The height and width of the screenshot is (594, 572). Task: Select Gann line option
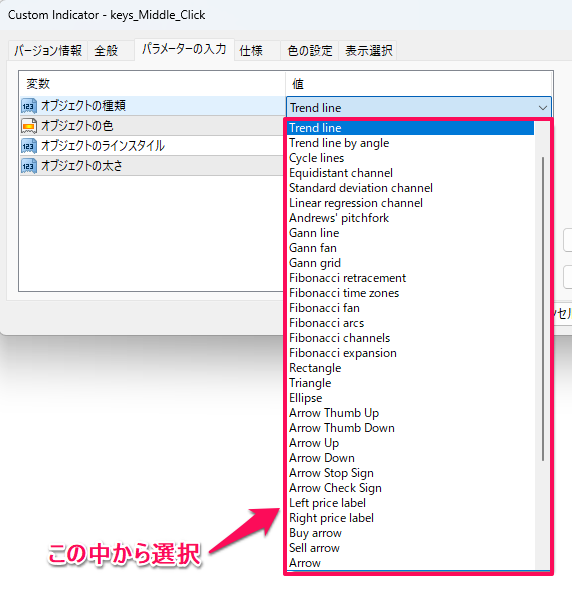click(410, 233)
